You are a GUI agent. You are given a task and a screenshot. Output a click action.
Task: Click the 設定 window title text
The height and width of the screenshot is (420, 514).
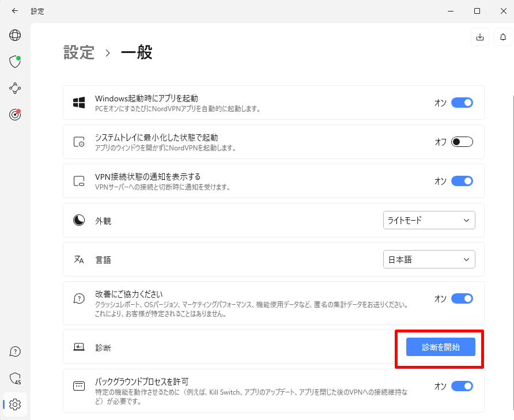click(x=37, y=11)
